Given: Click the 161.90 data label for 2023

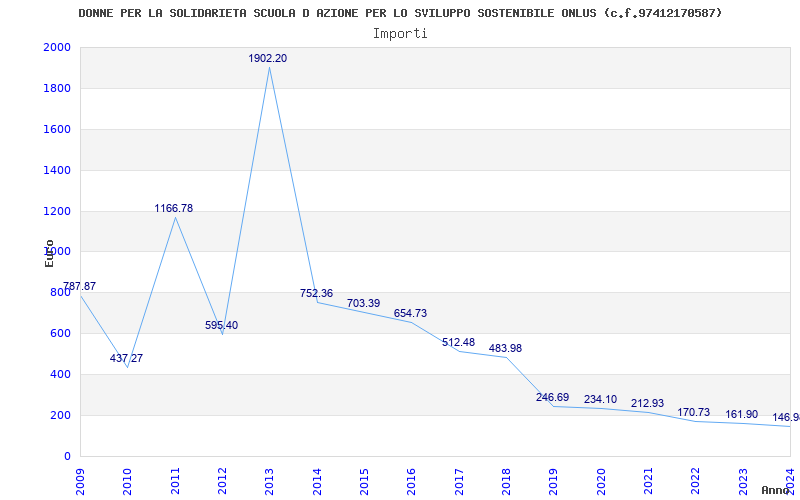Looking at the screenshot, I should click(x=741, y=414).
